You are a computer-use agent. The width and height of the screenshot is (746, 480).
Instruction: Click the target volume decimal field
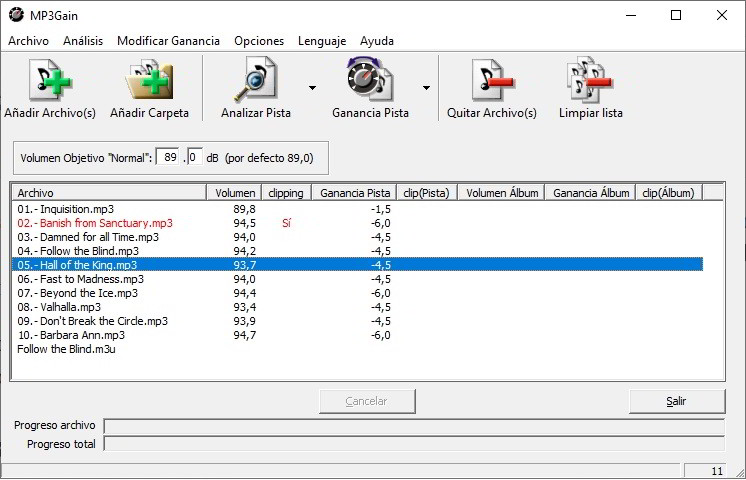(x=194, y=158)
